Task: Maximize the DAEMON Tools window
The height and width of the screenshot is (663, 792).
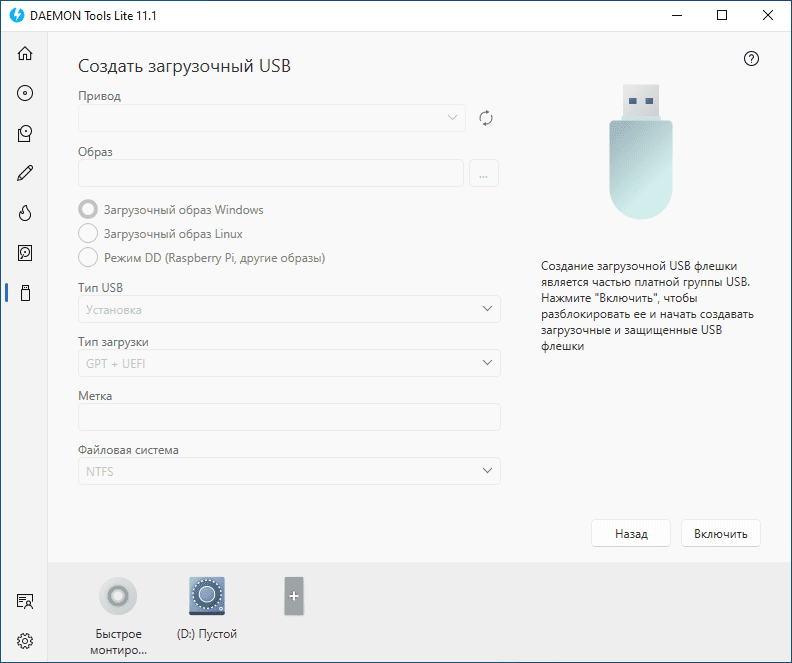Action: (x=722, y=16)
